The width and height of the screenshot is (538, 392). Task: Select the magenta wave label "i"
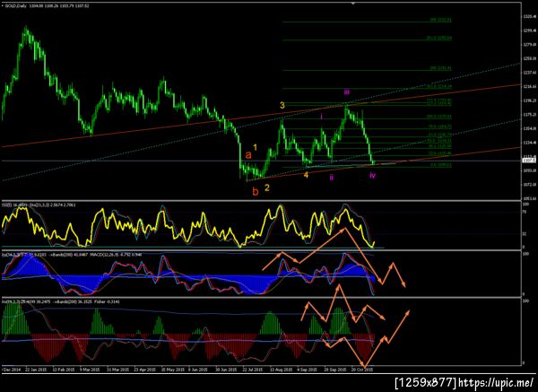click(x=321, y=117)
